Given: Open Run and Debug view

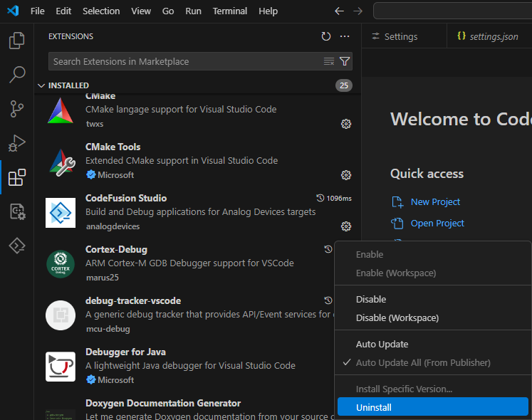Looking at the screenshot, I should coord(16,143).
